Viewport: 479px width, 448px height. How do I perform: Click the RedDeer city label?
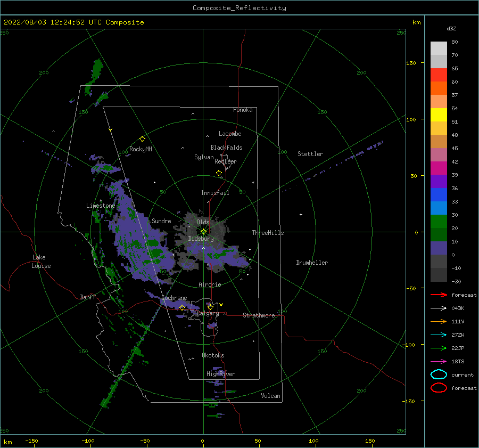click(226, 161)
